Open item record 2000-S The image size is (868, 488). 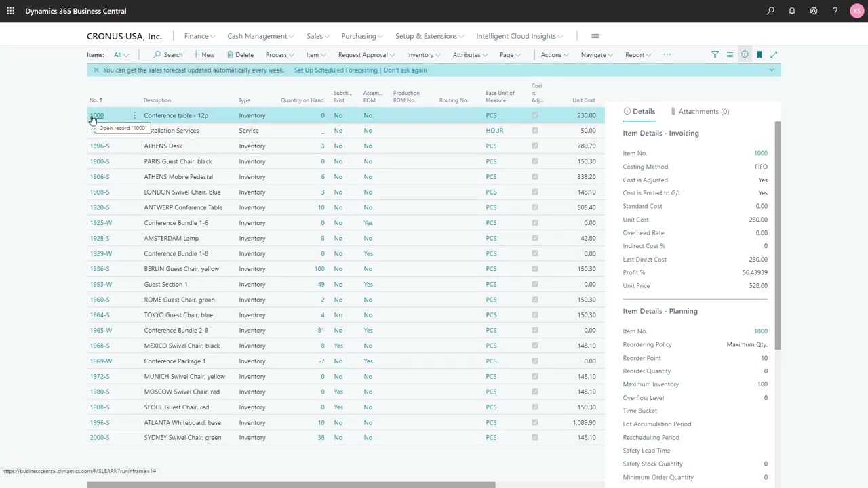coord(100,438)
